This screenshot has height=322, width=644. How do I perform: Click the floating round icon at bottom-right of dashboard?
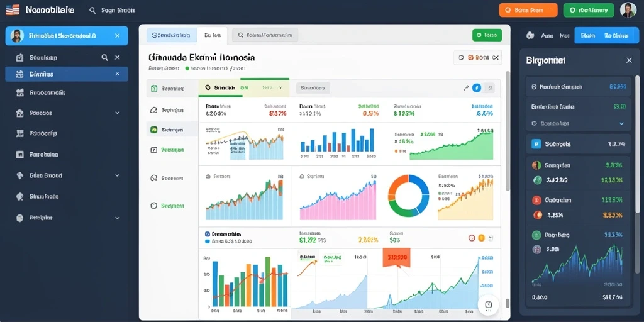pyautogui.click(x=488, y=305)
